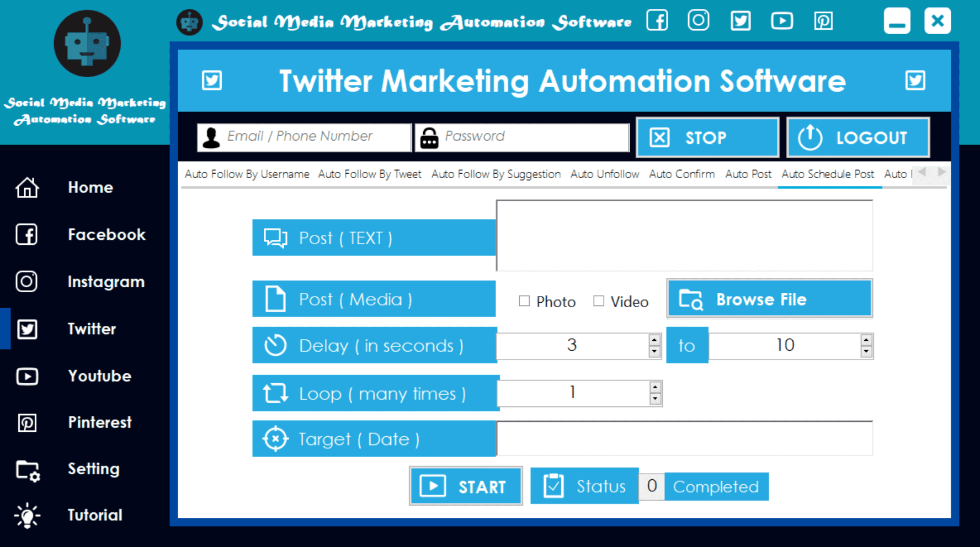Switch to Auto Post tab
Screen dimensions: 980x547
pyautogui.click(x=748, y=174)
